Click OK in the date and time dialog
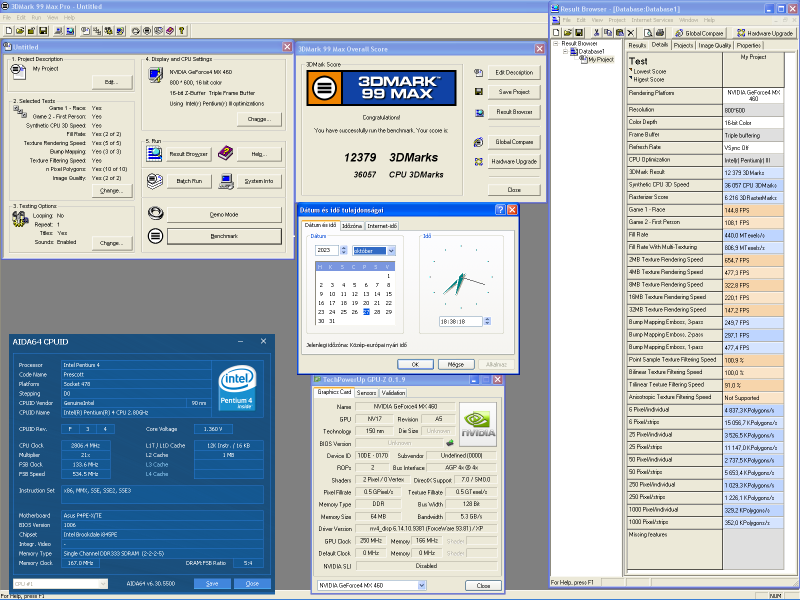The image size is (800, 600). pyautogui.click(x=415, y=364)
